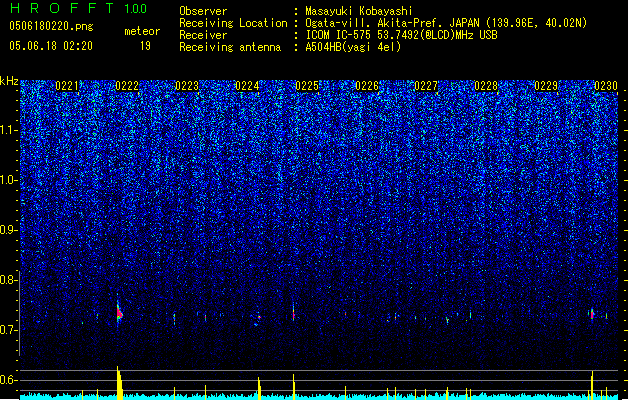This screenshot has width=629, height=400.
Task: Click the 0223 time marker
Action: click(x=187, y=86)
